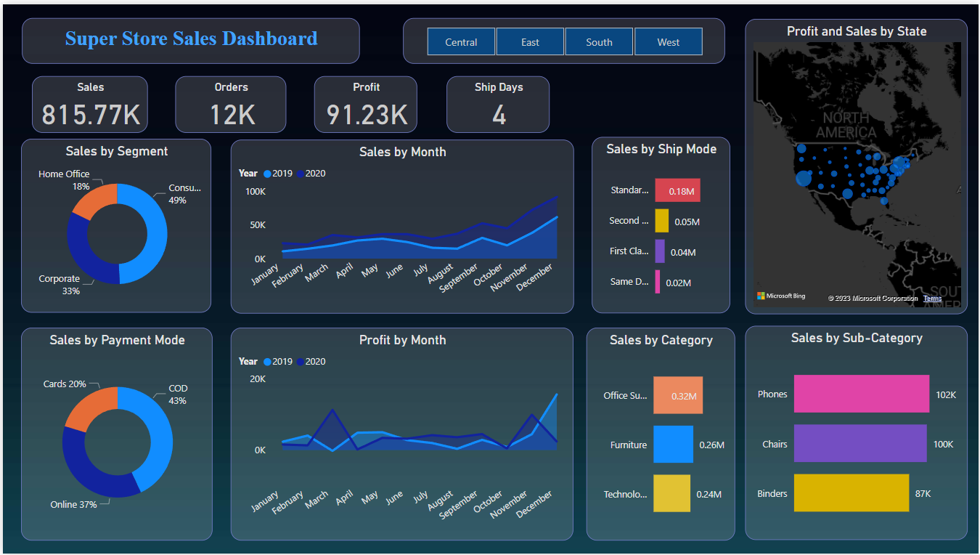The image size is (980, 555).
Task: Select the Central region filter
Action: [x=461, y=41]
